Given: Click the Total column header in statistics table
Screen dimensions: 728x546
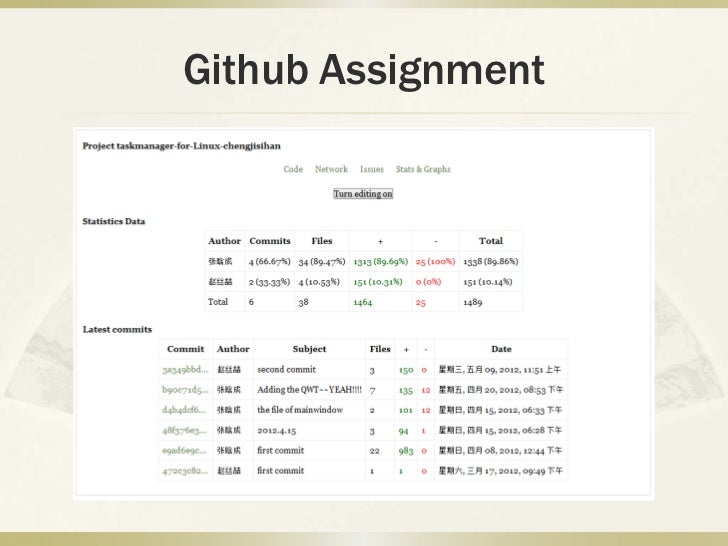Looking at the screenshot, I should coord(491,241).
